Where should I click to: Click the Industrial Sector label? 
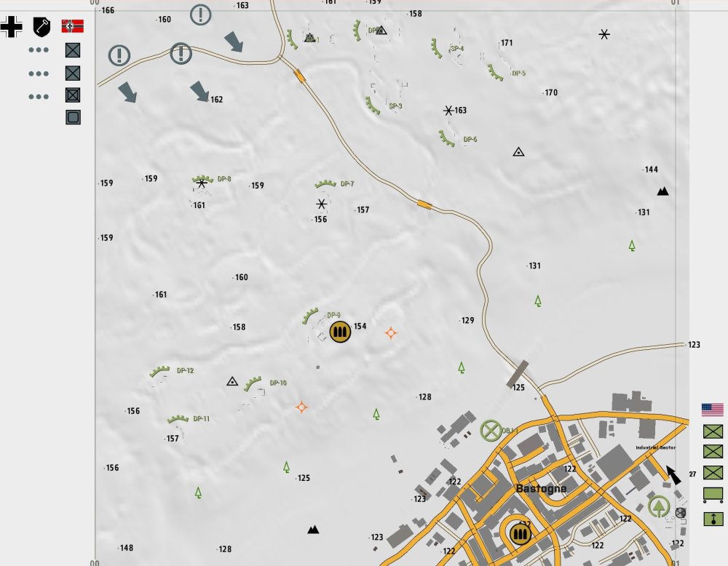(x=655, y=447)
